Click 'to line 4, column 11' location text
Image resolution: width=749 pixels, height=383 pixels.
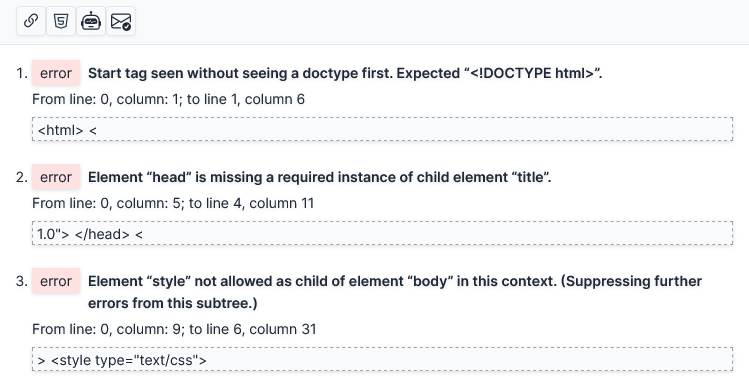tap(251, 203)
